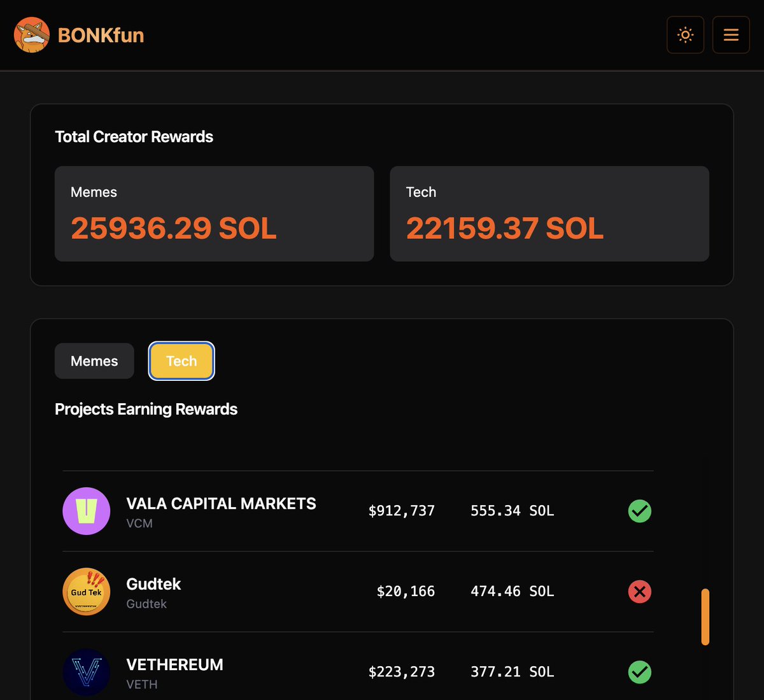
Task: Click the green checkmark beside VETHEREUM
Action: (x=639, y=672)
